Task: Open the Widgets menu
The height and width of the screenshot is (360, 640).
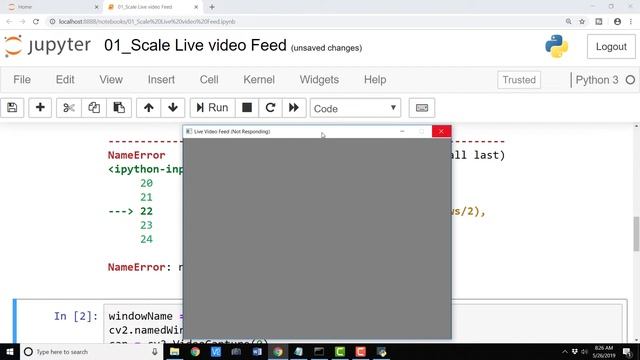Action: [319, 80]
